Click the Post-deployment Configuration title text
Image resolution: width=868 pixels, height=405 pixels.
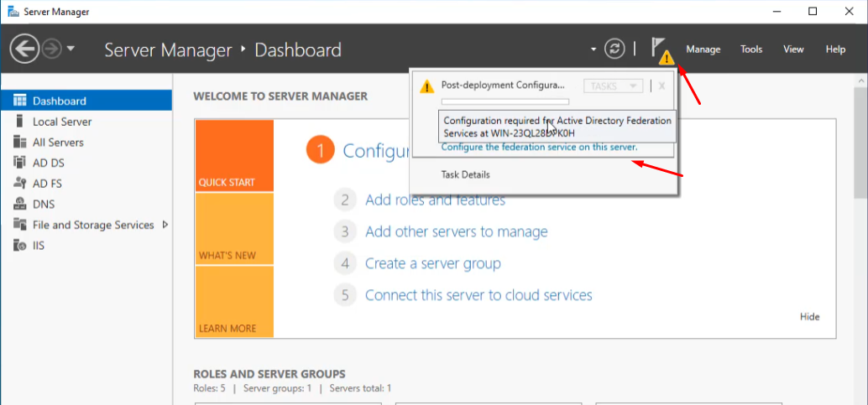[503, 86]
